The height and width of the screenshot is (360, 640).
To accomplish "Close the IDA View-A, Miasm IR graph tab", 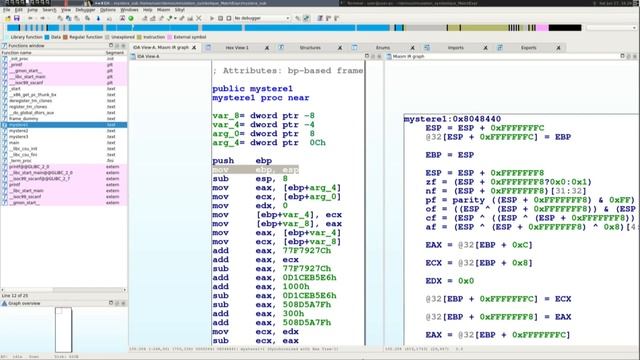I will click(194, 48).
